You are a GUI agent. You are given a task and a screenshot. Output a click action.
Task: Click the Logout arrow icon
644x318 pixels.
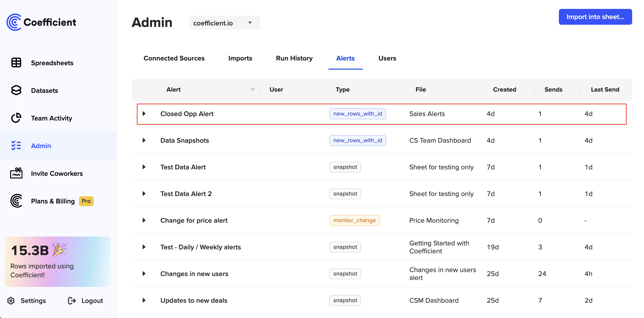(x=72, y=300)
